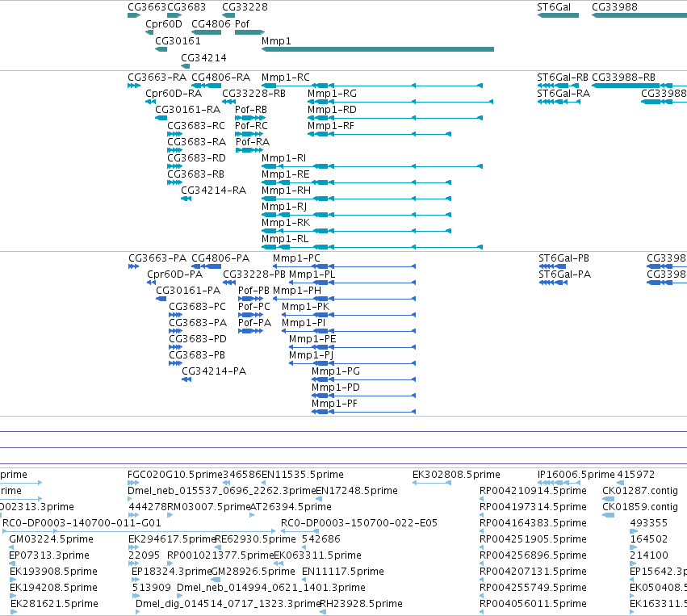The image size is (687, 616).
Task: Click the CG4806 gene arrow
Action: click(x=207, y=32)
